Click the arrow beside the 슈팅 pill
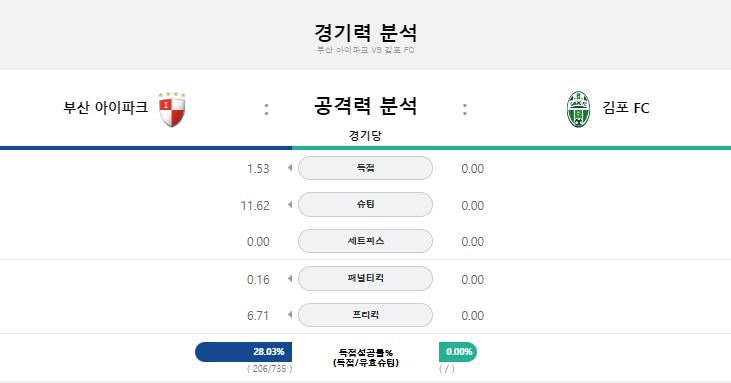The width and height of the screenshot is (731, 383). point(290,205)
